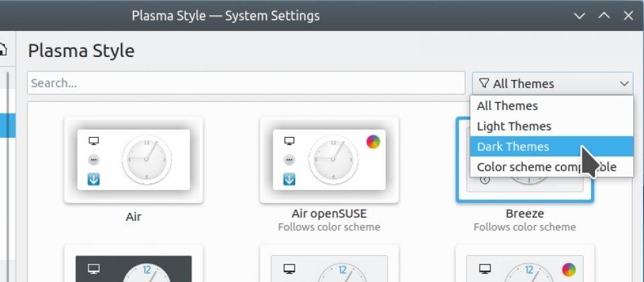Select the dark theme thumbnail in second row

[133, 263]
